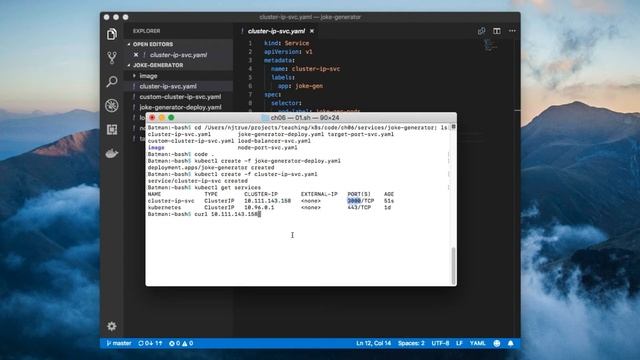Click the EXPLORER panel header
This screenshot has width=640, height=360.
pyautogui.click(x=146, y=31)
